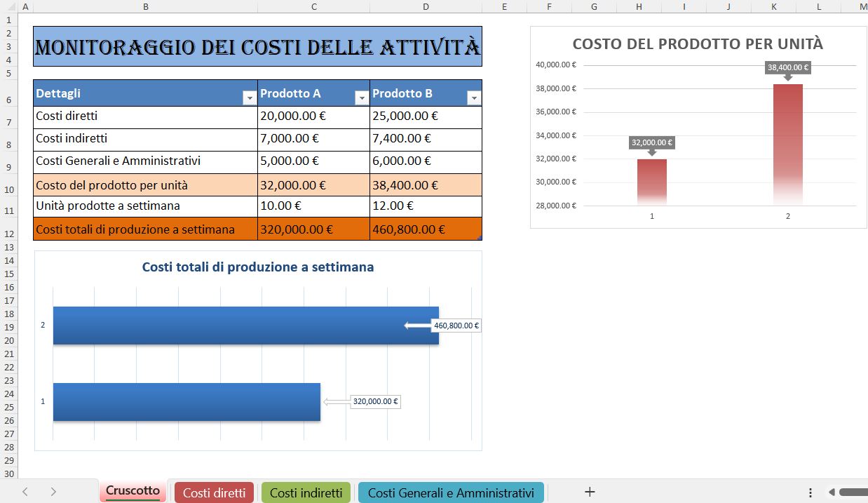Open the Prodotto B filter dropdown
This screenshot has width=868, height=503.
474,96
